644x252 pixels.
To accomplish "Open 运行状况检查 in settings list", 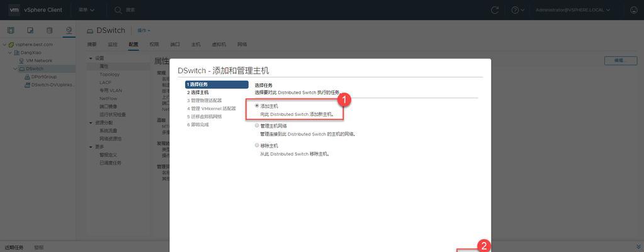I will coord(113,115).
